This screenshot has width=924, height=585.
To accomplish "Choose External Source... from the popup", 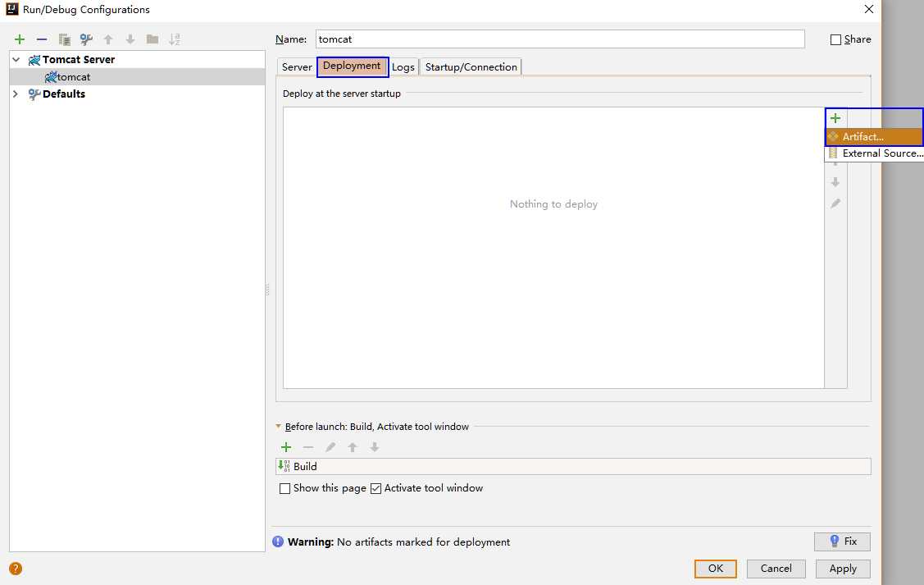I will coord(874,153).
